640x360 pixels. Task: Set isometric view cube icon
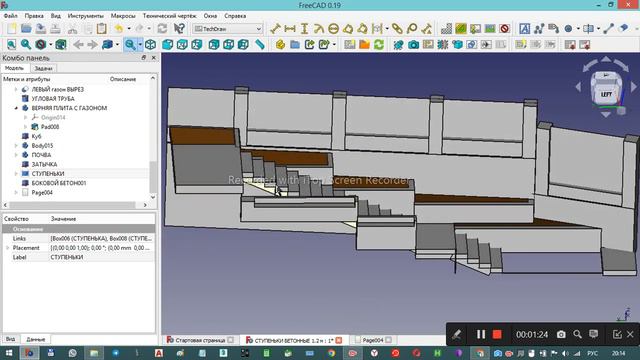tap(150, 44)
